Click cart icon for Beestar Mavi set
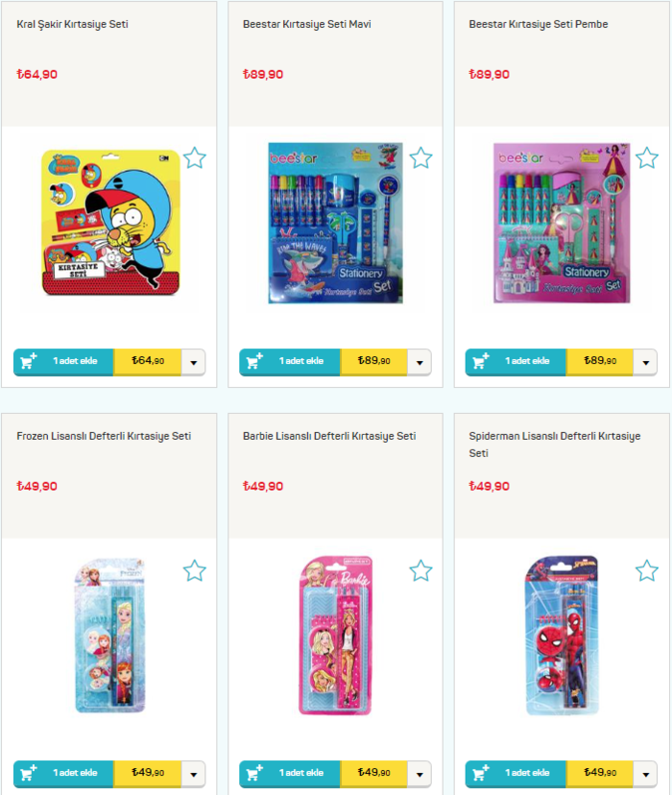Viewport: 672px width, 795px height. 254,361
